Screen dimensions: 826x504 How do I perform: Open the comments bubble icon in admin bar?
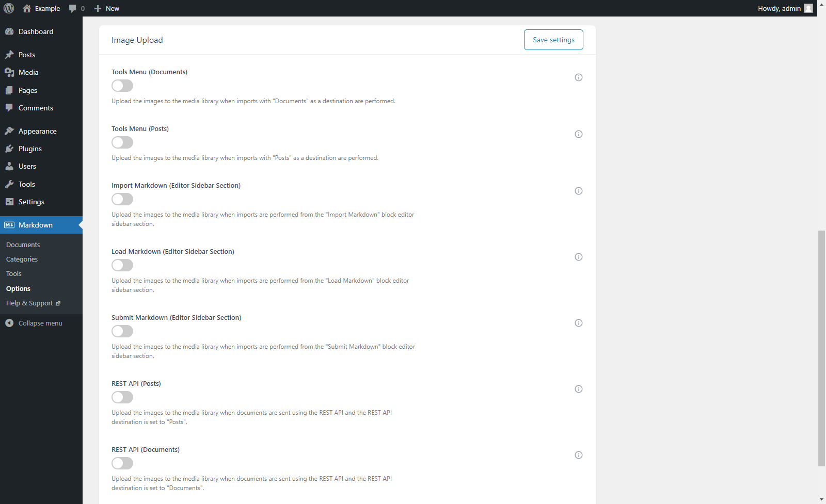coord(73,8)
